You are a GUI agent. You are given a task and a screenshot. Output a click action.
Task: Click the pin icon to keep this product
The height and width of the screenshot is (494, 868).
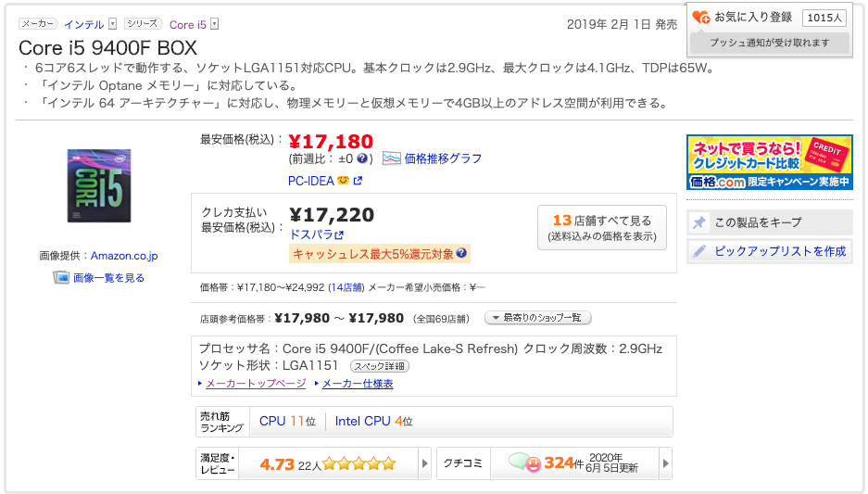[x=699, y=222]
